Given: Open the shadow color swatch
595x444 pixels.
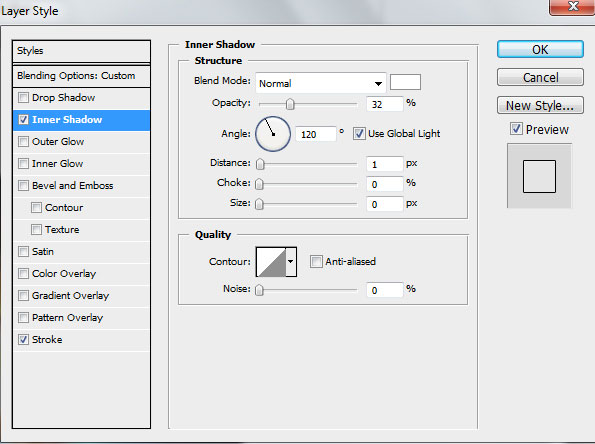Looking at the screenshot, I should (405, 82).
